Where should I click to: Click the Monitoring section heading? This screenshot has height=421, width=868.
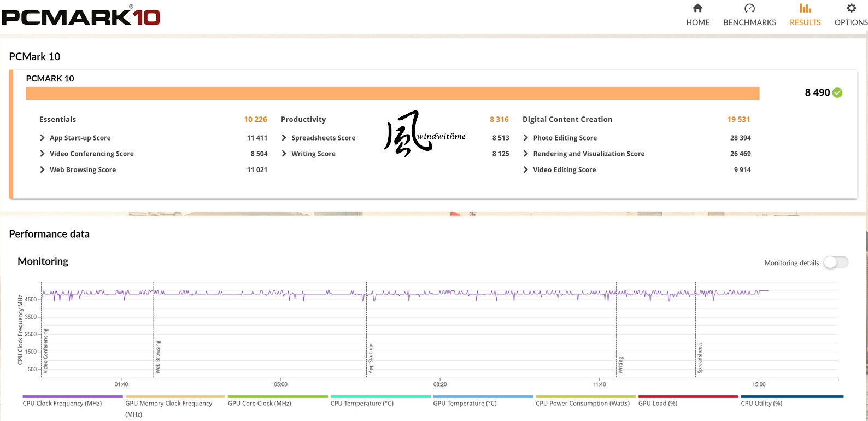pyautogui.click(x=43, y=261)
